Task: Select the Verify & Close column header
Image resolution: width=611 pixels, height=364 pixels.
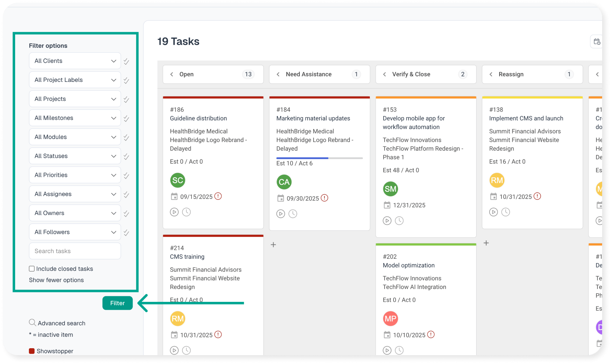Action: [411, 74]
